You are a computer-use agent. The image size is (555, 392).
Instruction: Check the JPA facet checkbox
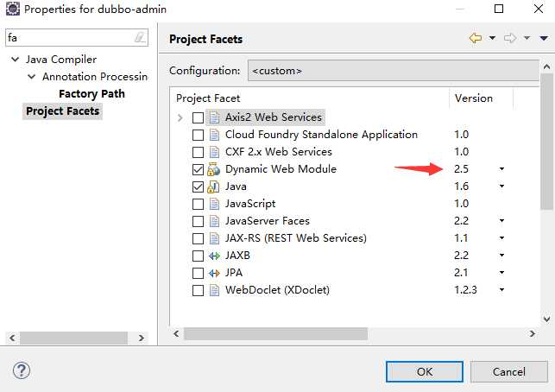tap(198, 273)
